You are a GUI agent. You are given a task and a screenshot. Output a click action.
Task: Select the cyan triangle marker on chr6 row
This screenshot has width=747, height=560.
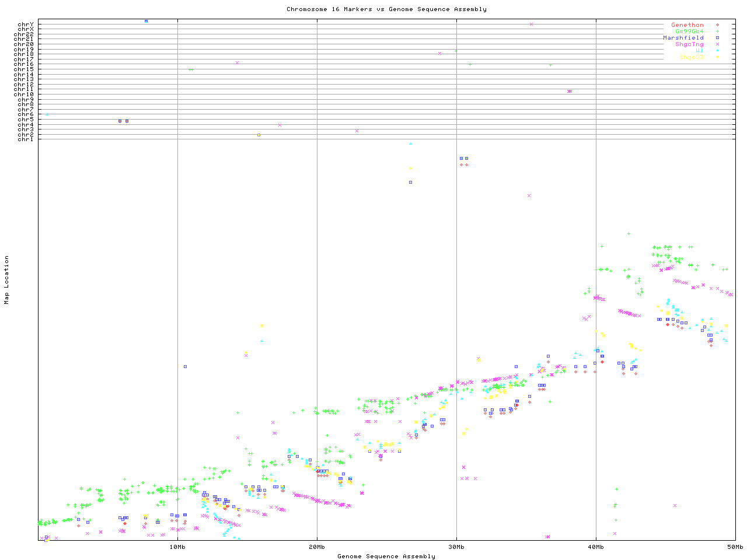(x=47, y=114)
